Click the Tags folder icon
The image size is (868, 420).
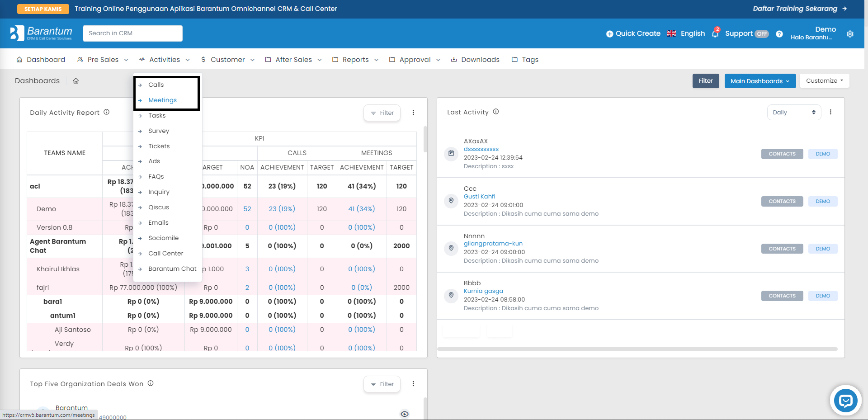pos(514,60)
